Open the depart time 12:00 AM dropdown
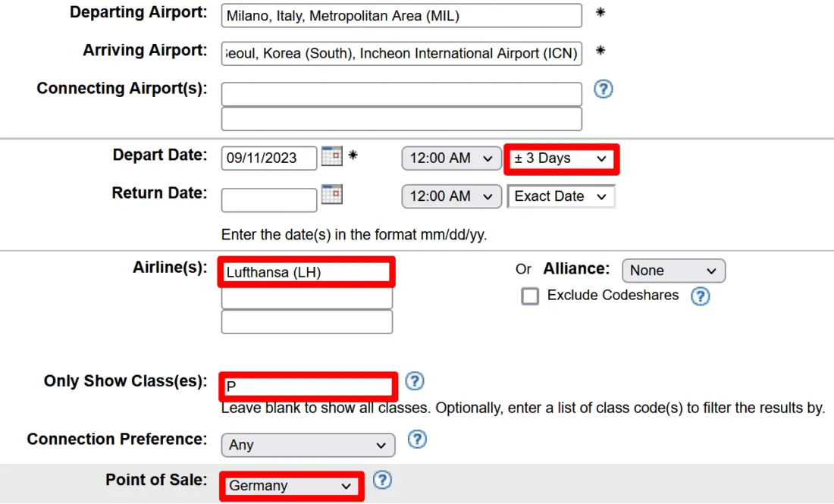This screenshot has height=504, width=834. pyautogui.click(x=451, y=158)
